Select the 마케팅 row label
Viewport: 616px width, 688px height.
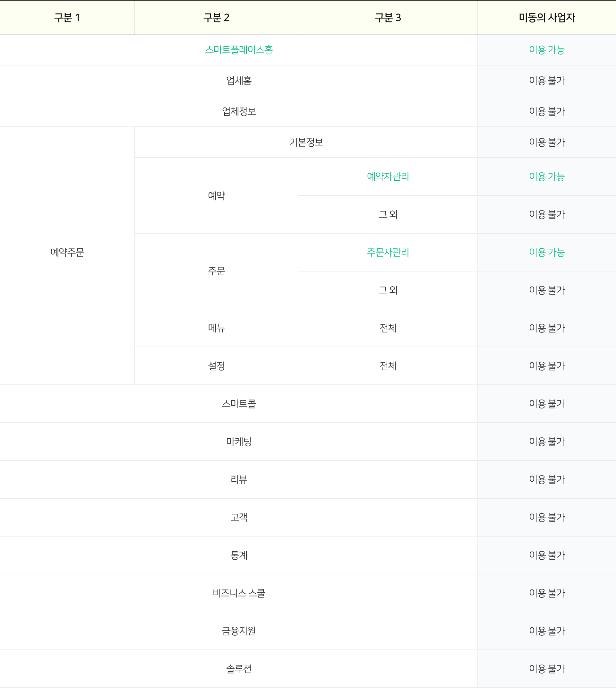239,442
